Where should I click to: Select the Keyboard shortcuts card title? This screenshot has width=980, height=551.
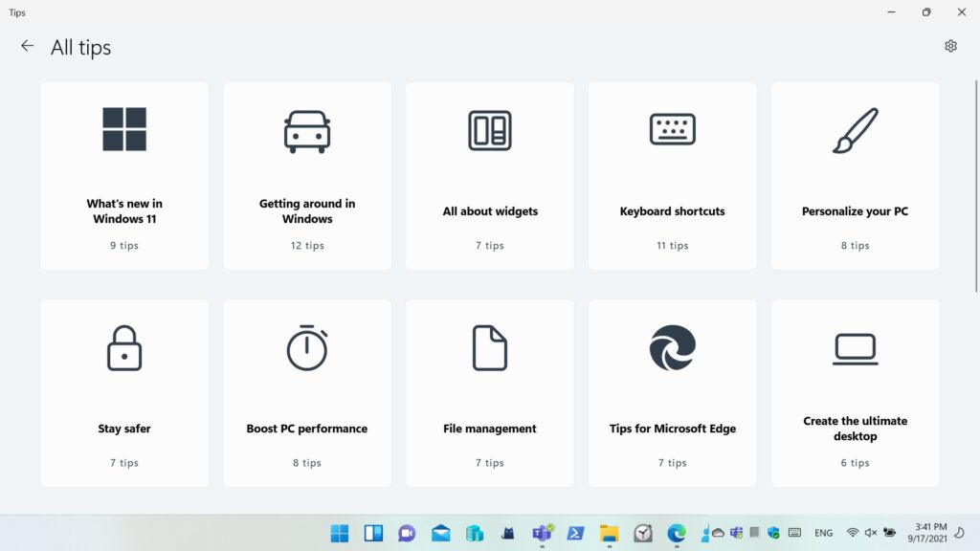(673, 211)
